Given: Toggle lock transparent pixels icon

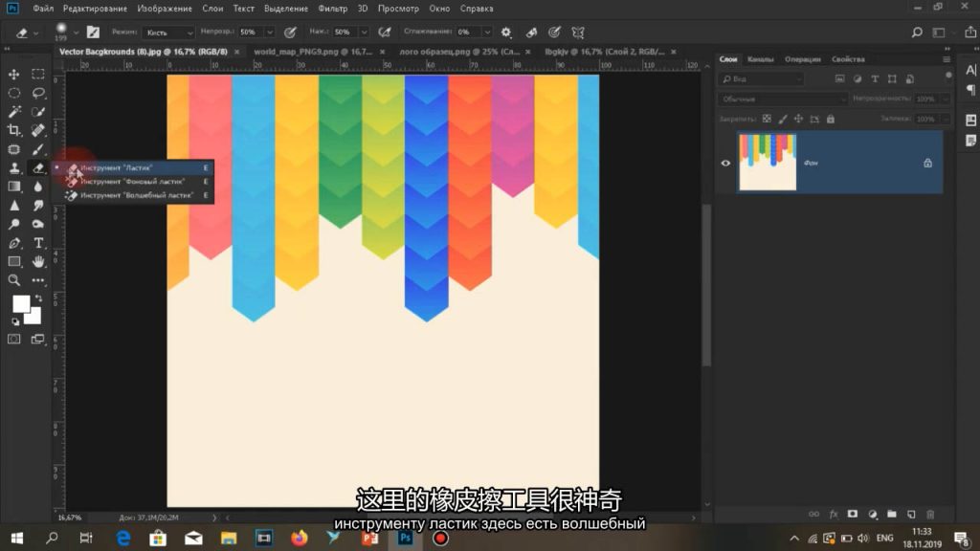Looking at the screenshot, I should pyautogui.click(x=767, y=119).
